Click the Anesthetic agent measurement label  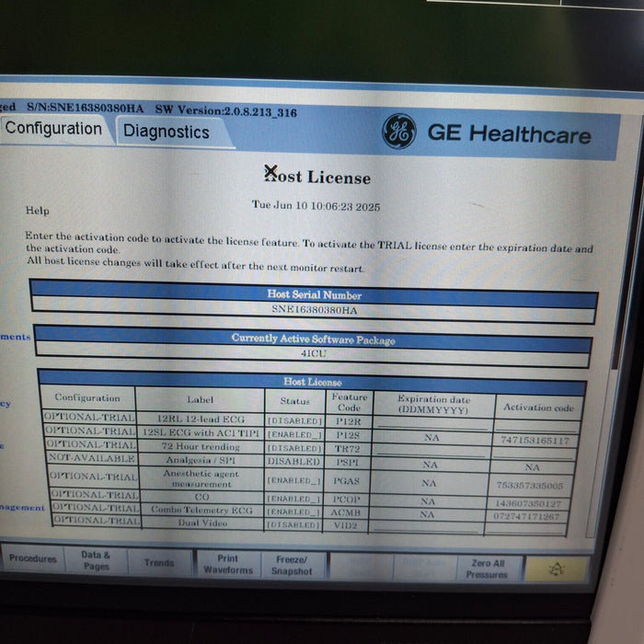pos(201,479)
